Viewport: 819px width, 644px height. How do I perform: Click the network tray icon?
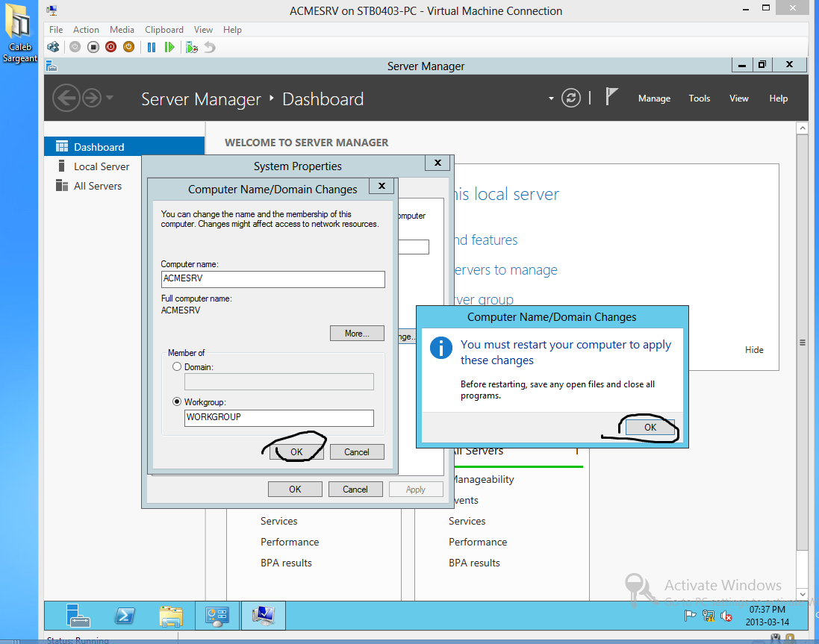tap(709, 616)
